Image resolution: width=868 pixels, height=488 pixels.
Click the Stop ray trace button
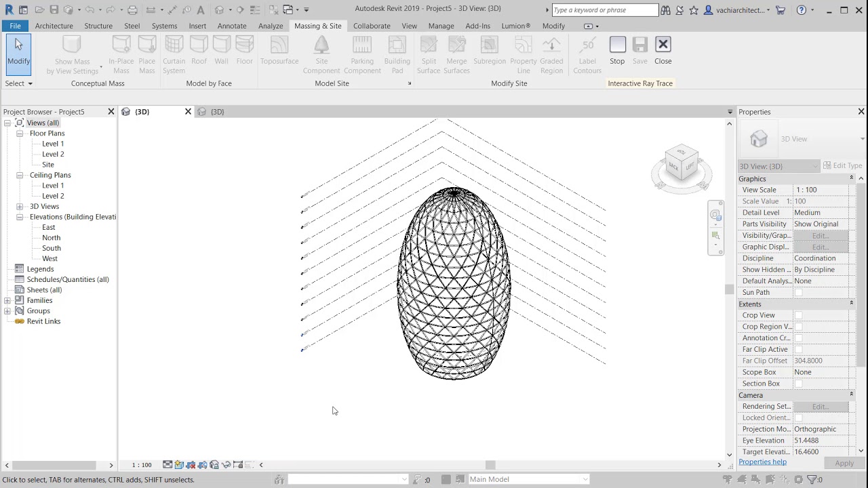point(617,52)
